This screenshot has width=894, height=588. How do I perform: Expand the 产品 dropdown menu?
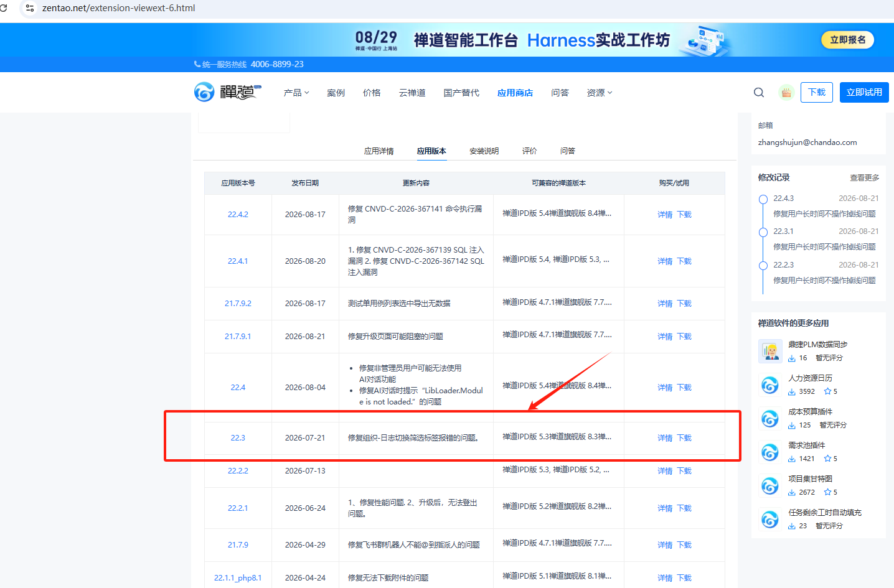point(296,93)
